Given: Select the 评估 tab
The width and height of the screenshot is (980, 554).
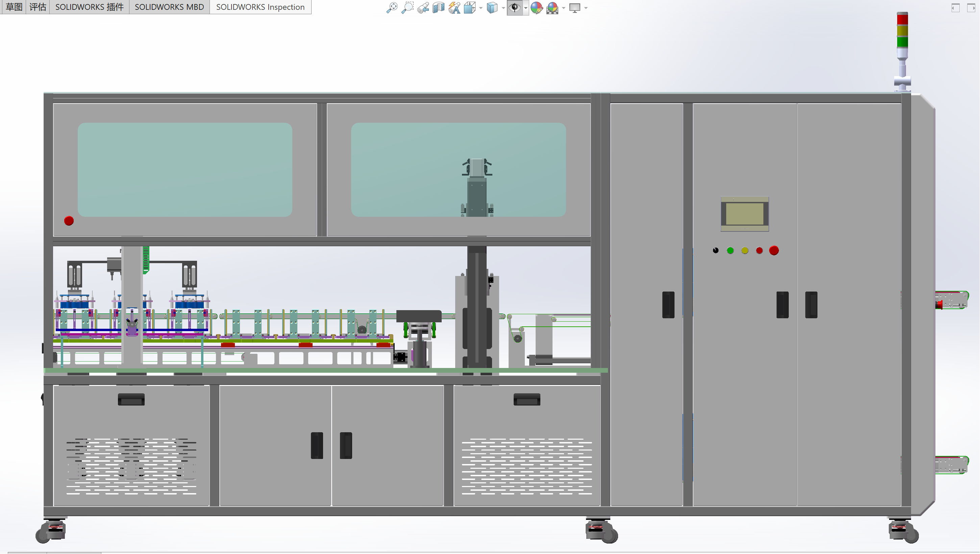Looking at the screenshot, I should coord(38,7).
